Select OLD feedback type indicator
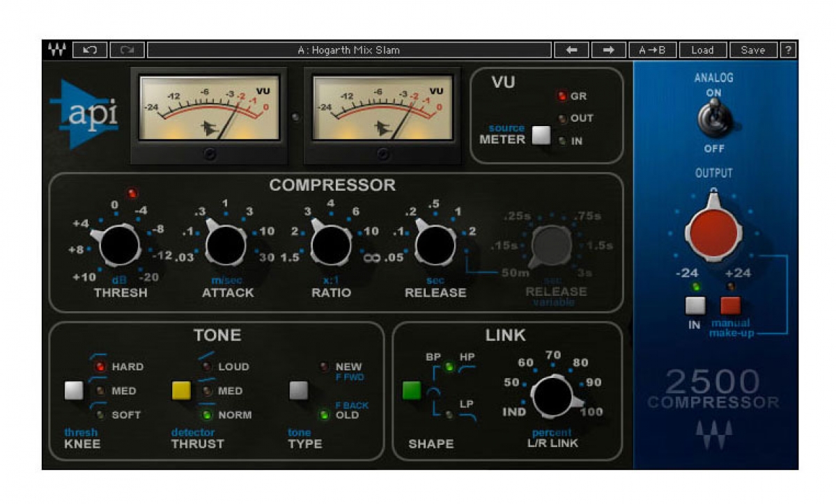 [324, 415]
